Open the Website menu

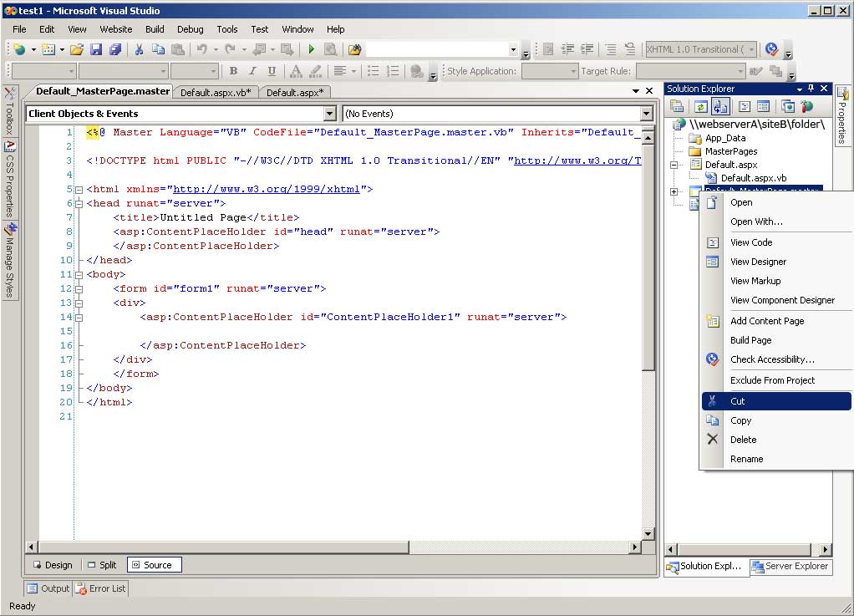pyautogui.click(x=115, y=29)
